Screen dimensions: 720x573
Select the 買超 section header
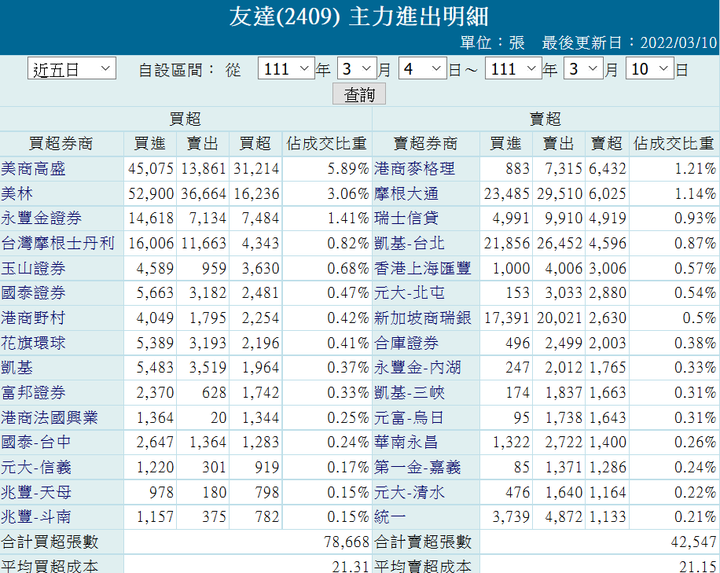tap(185, 119)
